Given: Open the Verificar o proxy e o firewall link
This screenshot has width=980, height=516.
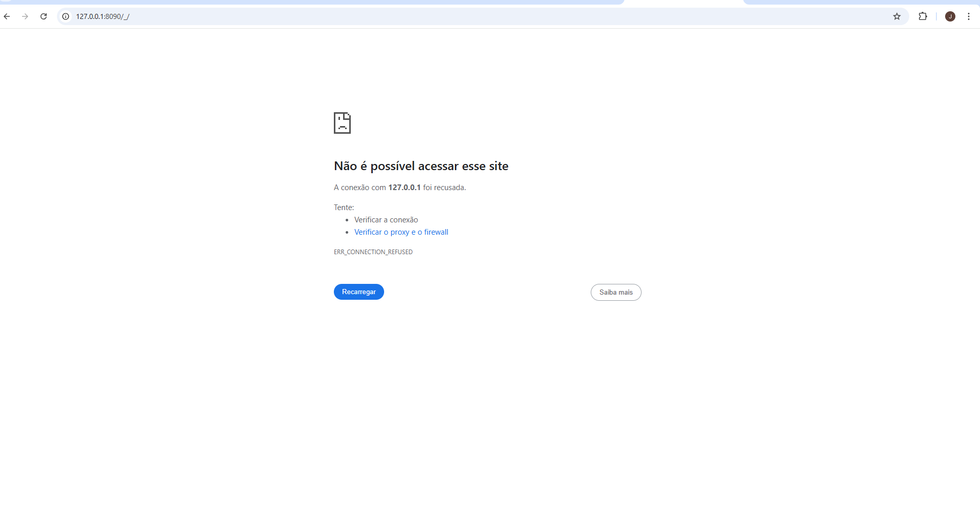Looking at the screenshot, I should click(401, 232).
